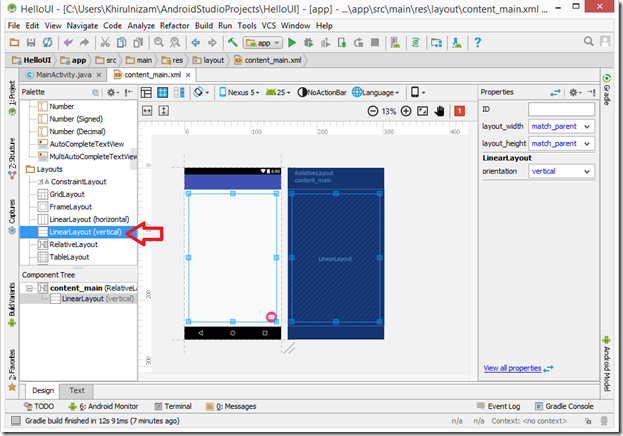The height and width of the screenshot is (436, 623).
Task: Click the green Run app button
Action: [x=292, y=43]
